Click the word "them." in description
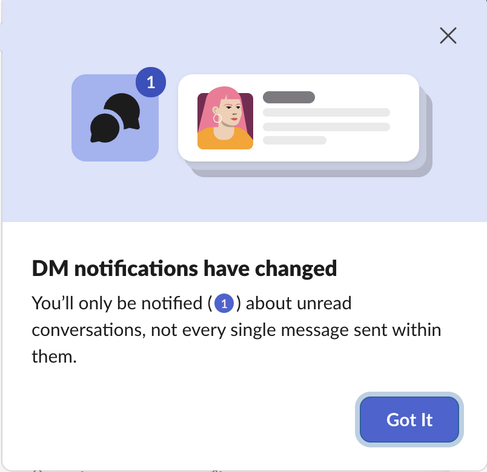Screen dimensions: 487x472 pyautogui.click(x=54, y=357)
